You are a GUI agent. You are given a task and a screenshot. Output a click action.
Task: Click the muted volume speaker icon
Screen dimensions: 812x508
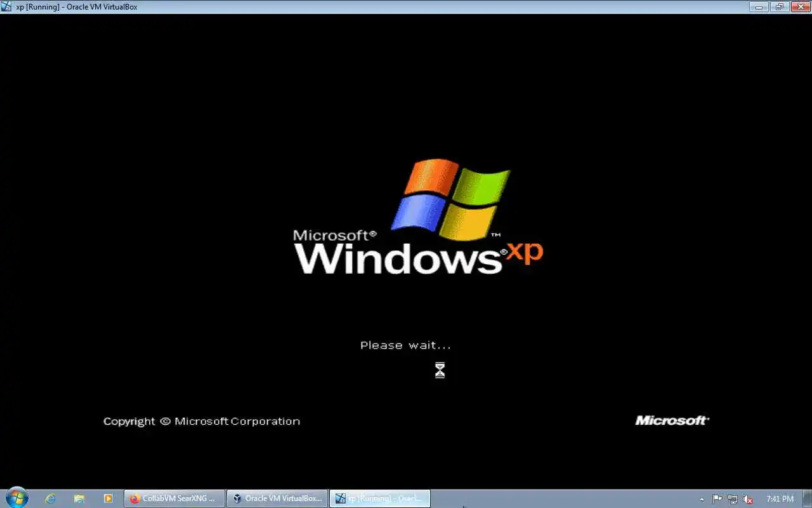tap(748, 499)
